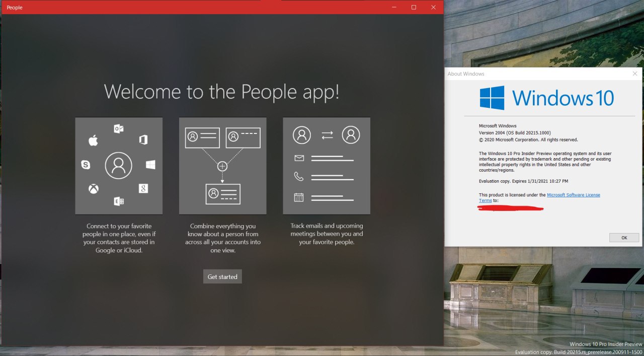The image size is (644, 356).
Task: Click the Apple logo icon
Action: 93,140
